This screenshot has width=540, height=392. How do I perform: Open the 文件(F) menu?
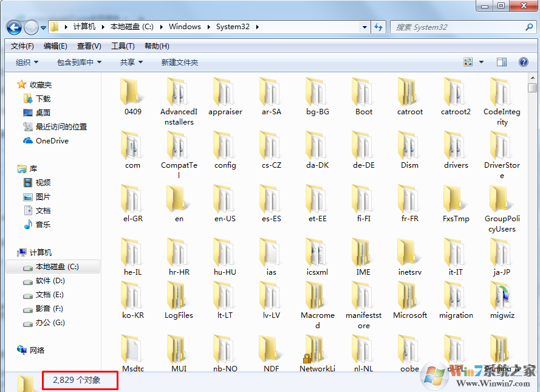click(x=22, y=46)
